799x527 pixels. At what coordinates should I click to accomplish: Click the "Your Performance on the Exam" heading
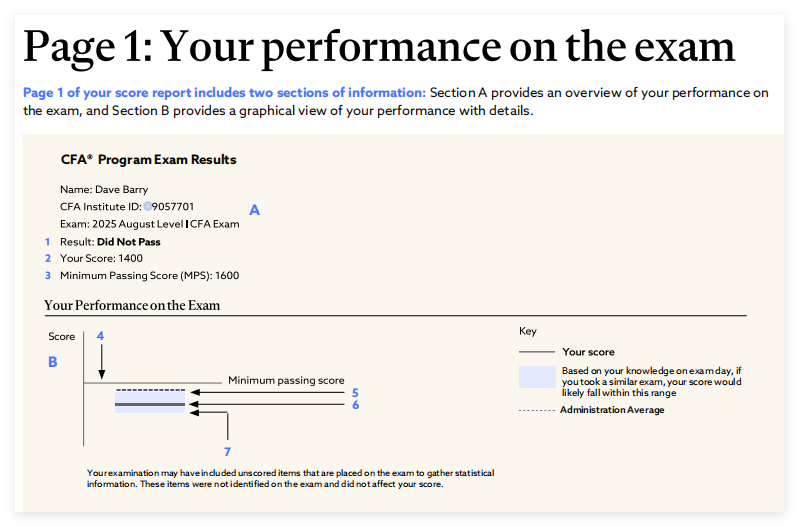(132, 305)
